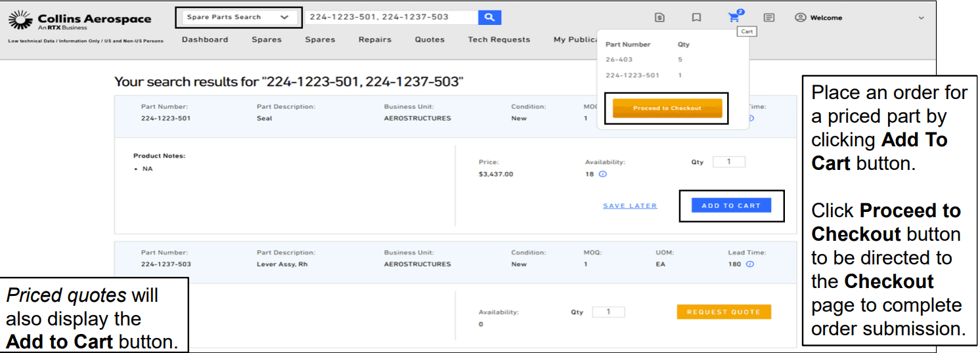Click the price $3,437.00
The width and height of the screenshot is (980, 353).
(496, 175)
